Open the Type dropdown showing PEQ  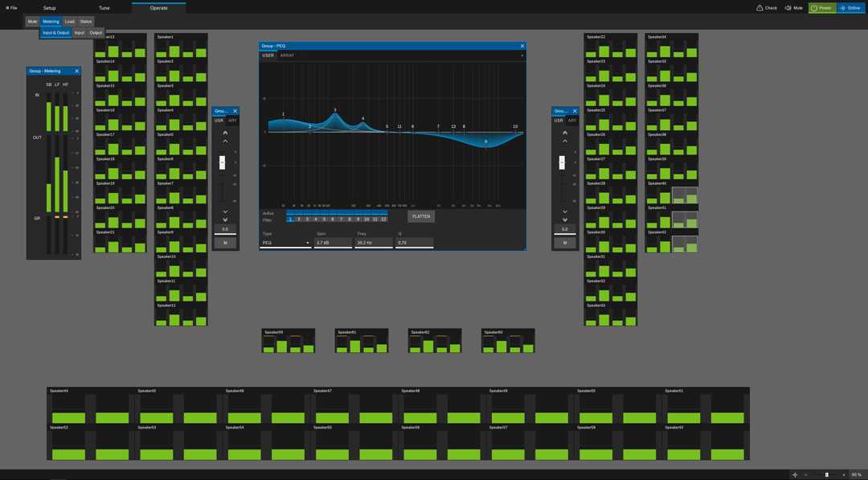[x=285, y=242]
